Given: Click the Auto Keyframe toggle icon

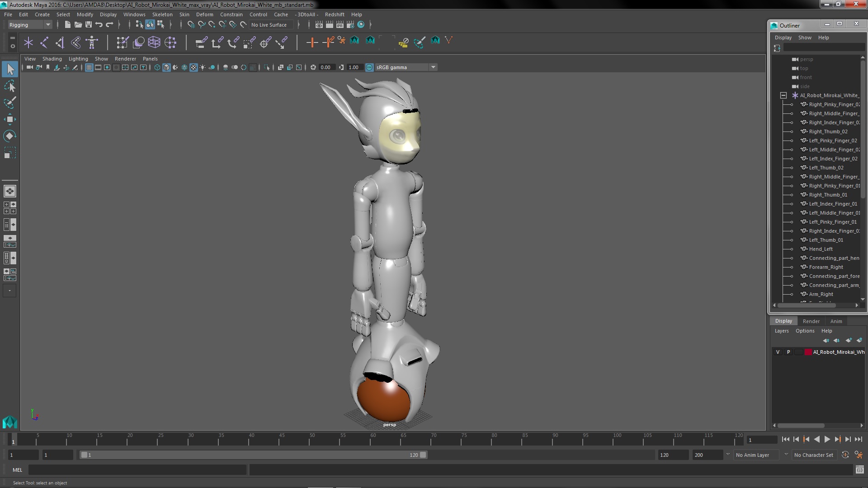Looking at the screenshot, I should point(845,455).
